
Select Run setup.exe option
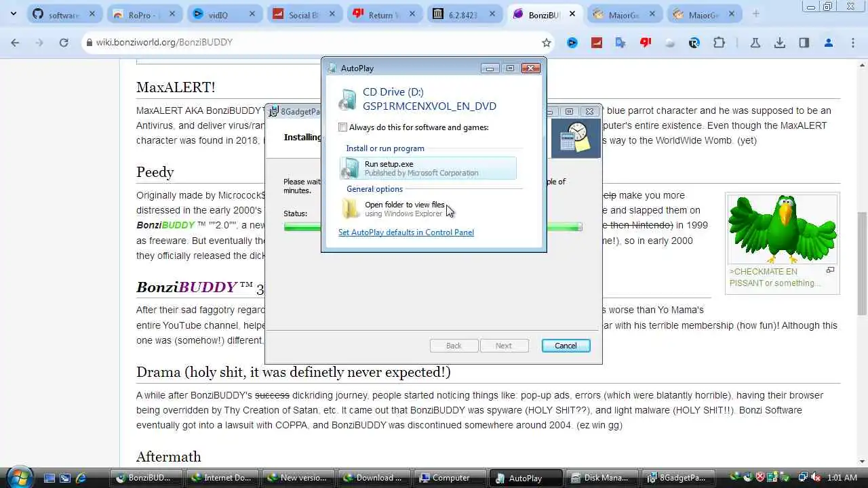[428, 168]
